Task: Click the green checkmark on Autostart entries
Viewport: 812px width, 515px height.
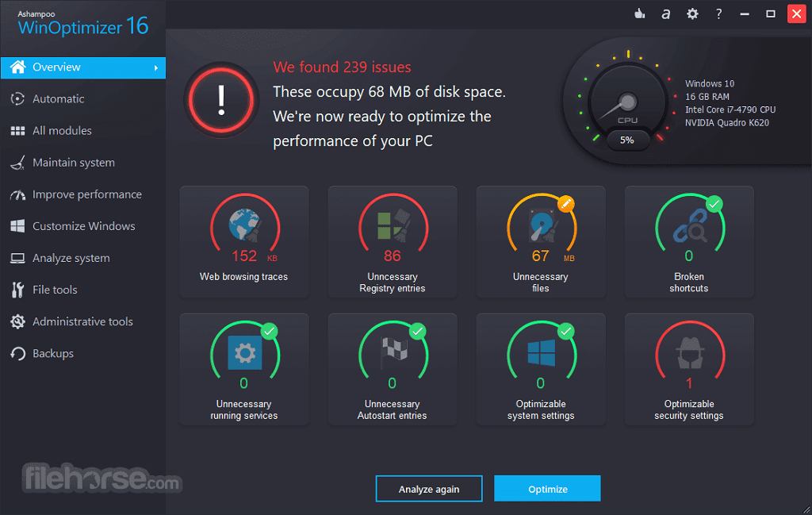Action: (x=418, y=331)
